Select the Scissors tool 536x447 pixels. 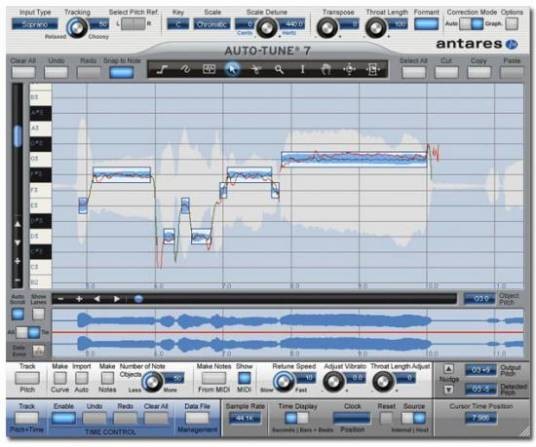[x=256, y=69]
